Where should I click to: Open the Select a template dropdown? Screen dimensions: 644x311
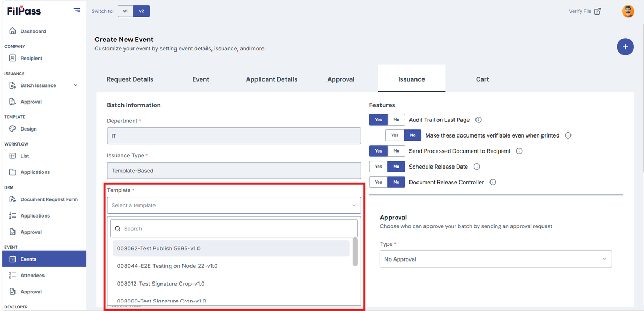[x=234, y=205]
